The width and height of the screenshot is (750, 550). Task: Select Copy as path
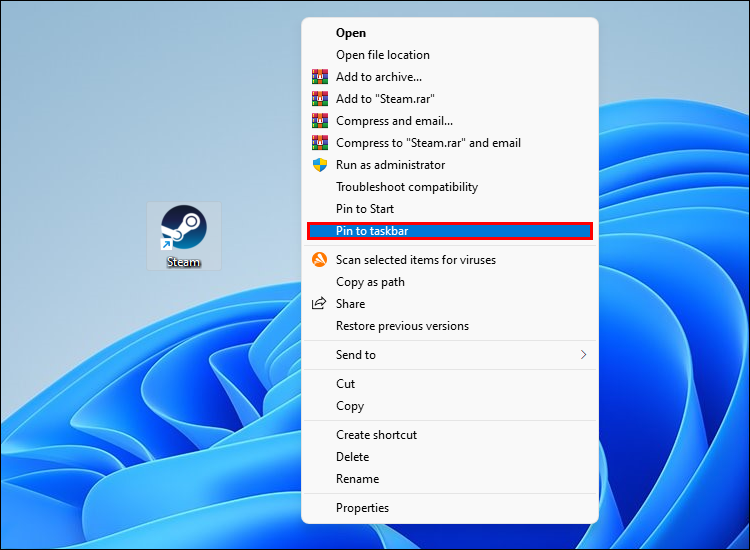tap(450, 282)
